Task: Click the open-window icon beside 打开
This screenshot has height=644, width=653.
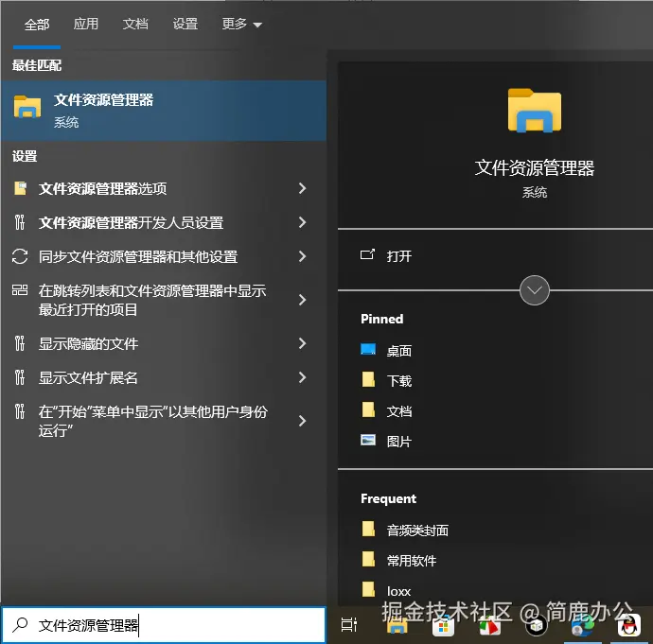Action: (367, 254)
